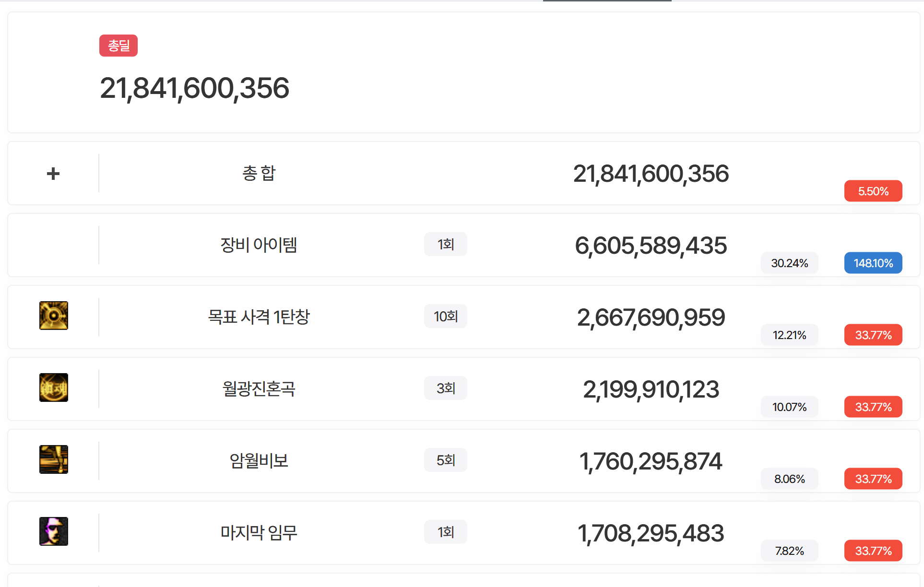The height and width of the screenshot is (587, 924).
Task: Click the 5.50% red badge
Action: (873, 191)
